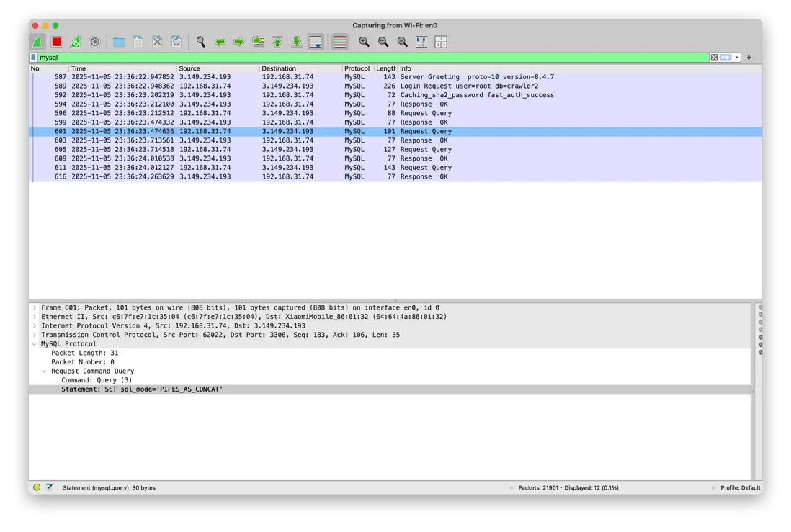Sort by the Destination column header

(300, 68)
